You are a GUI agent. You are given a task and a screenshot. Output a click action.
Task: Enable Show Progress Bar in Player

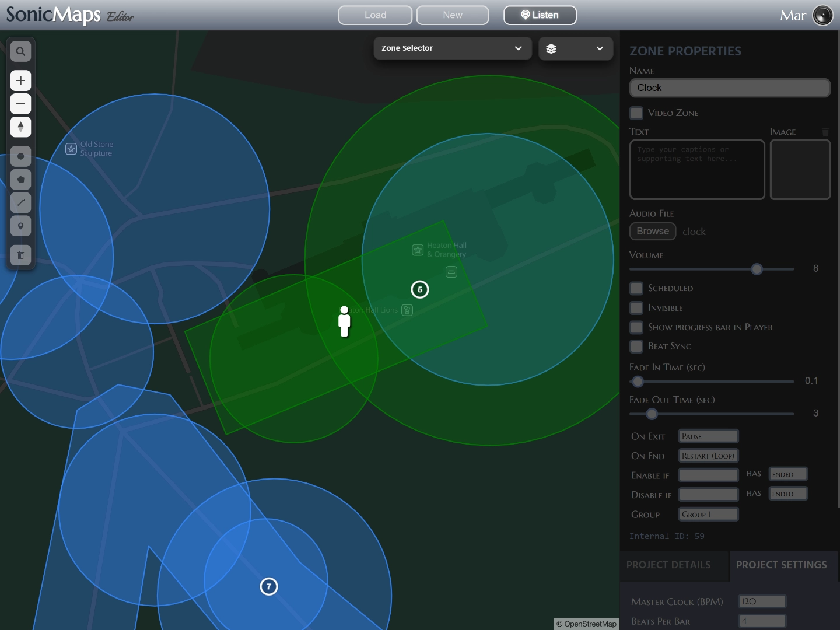(636, 327)
